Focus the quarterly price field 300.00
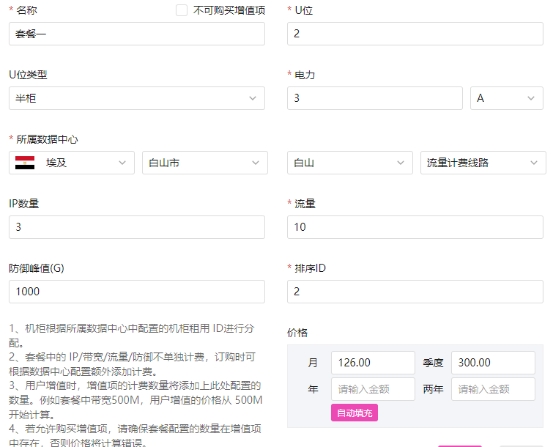The width and height of the screenshot is (554, 447). [493, 363]
